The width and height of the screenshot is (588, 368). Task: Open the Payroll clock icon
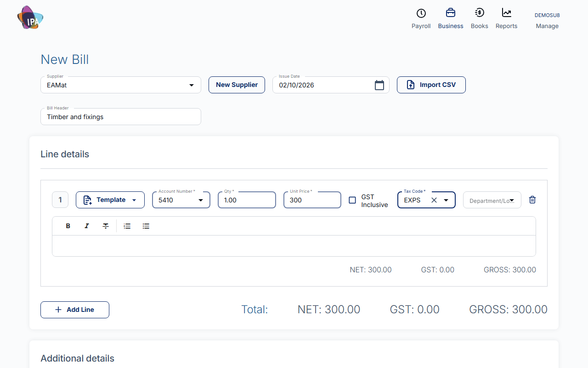(421, 13)
